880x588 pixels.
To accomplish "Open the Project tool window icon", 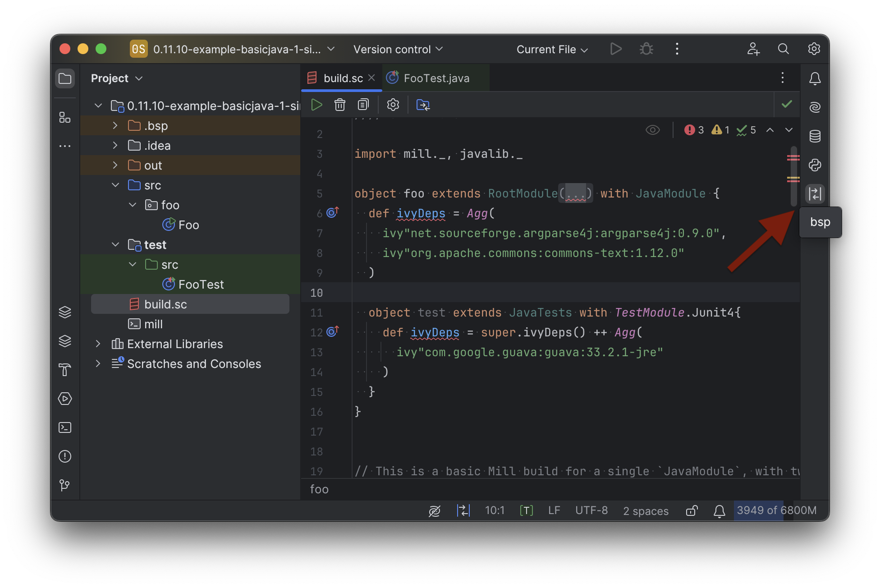I will pos(65,78).
